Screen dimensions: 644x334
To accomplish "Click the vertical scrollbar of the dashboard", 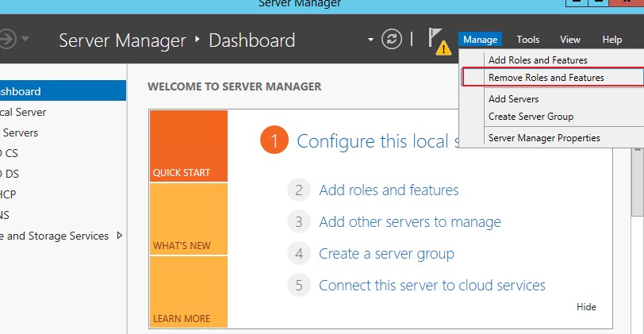I will tap(638, 182).
